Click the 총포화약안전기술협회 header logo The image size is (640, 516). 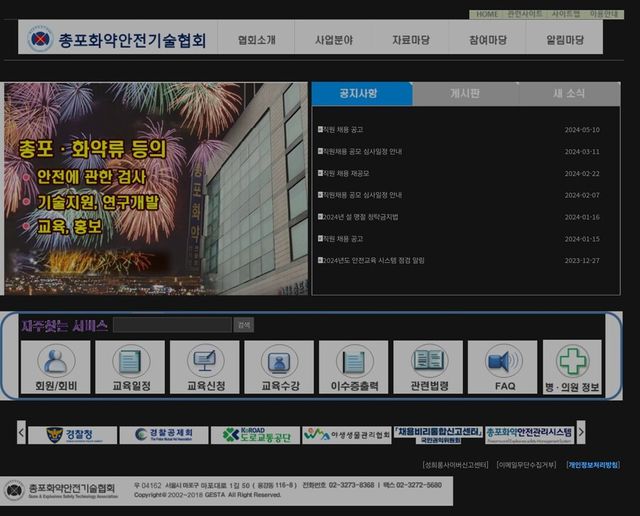(x=117, y=40)
